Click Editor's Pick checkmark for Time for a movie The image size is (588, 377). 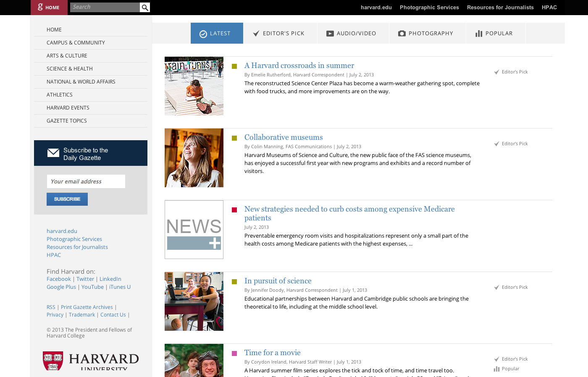[496, 359]
